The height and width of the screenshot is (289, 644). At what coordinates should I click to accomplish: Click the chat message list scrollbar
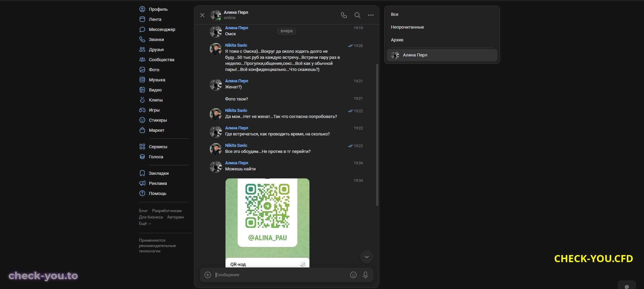377,135
